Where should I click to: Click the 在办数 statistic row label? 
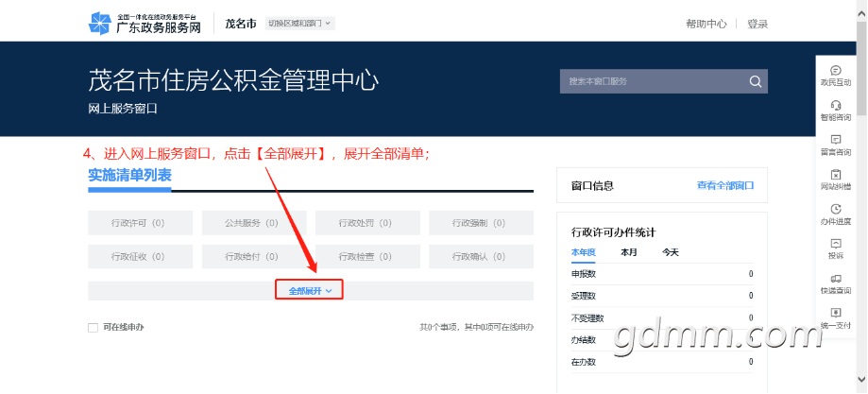pyautogui.click(x=584, y=362)
